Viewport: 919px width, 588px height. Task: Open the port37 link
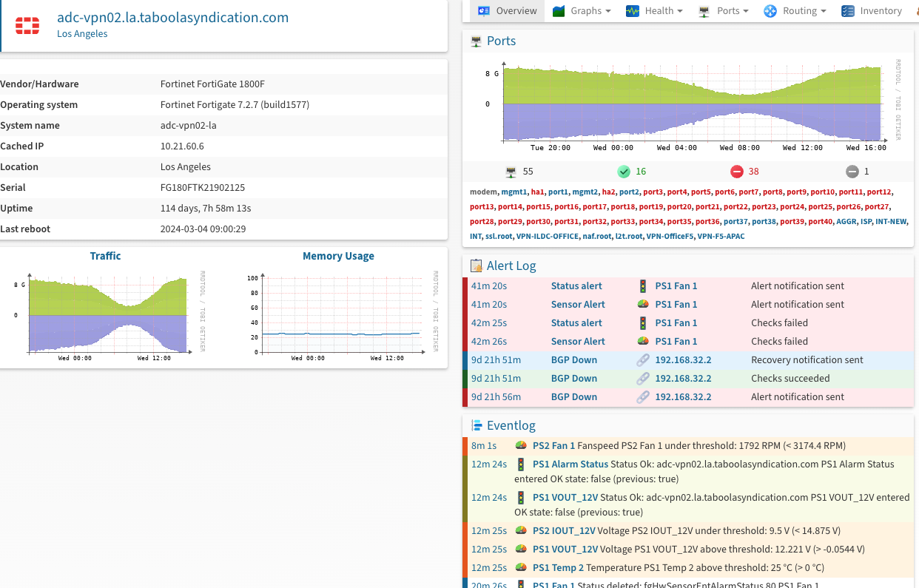point(735,221)
